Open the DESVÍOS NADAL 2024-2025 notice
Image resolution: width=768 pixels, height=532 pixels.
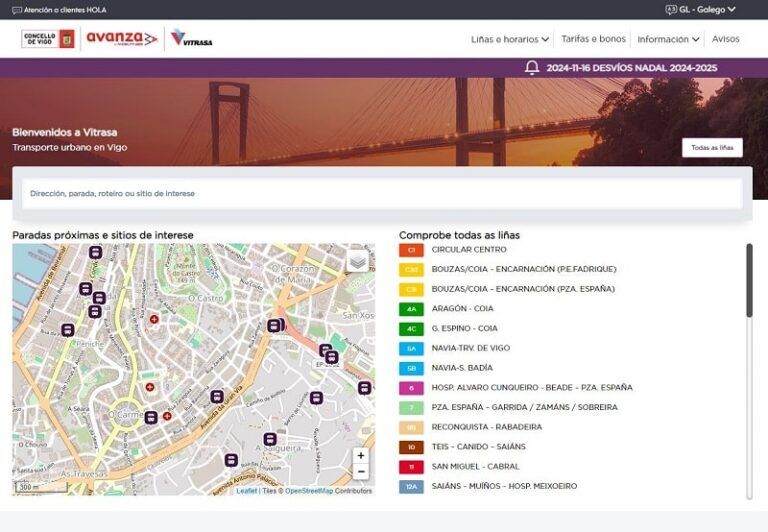point(631,68)
